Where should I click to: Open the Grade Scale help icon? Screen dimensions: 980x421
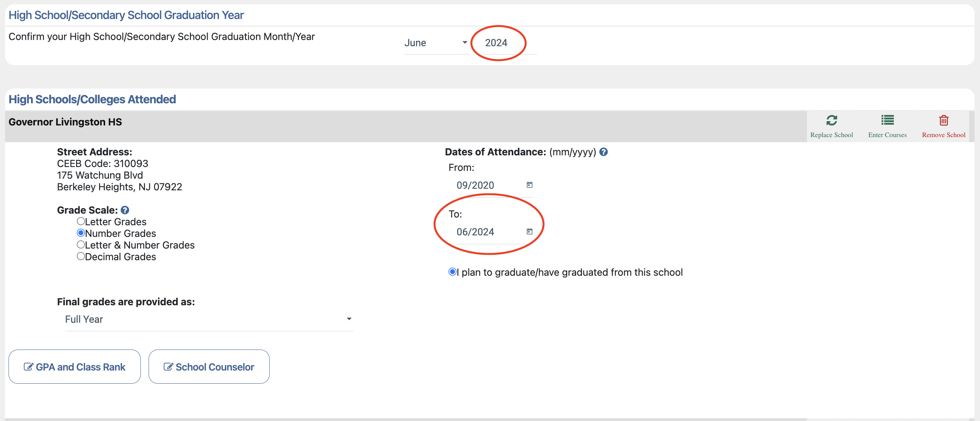click(125, 210)
